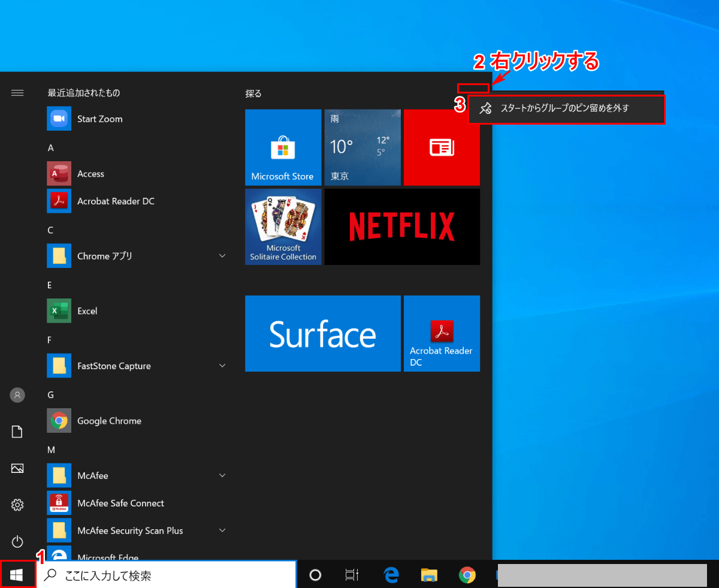Open Microsoft Solitaire Collection tile

point(283,227)
